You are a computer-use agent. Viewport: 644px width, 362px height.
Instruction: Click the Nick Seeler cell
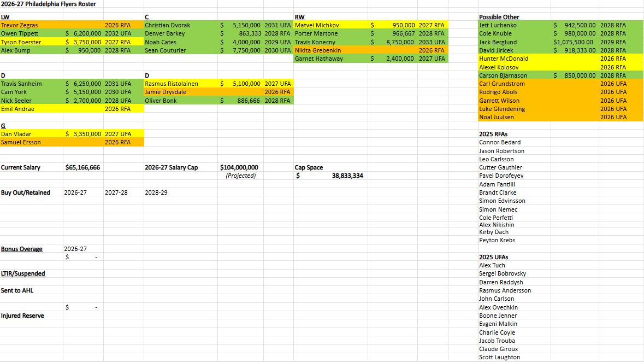click(32, 101)
